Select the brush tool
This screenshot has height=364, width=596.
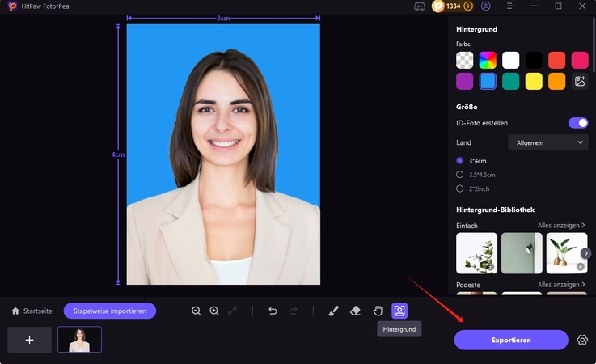coord(333,311)
